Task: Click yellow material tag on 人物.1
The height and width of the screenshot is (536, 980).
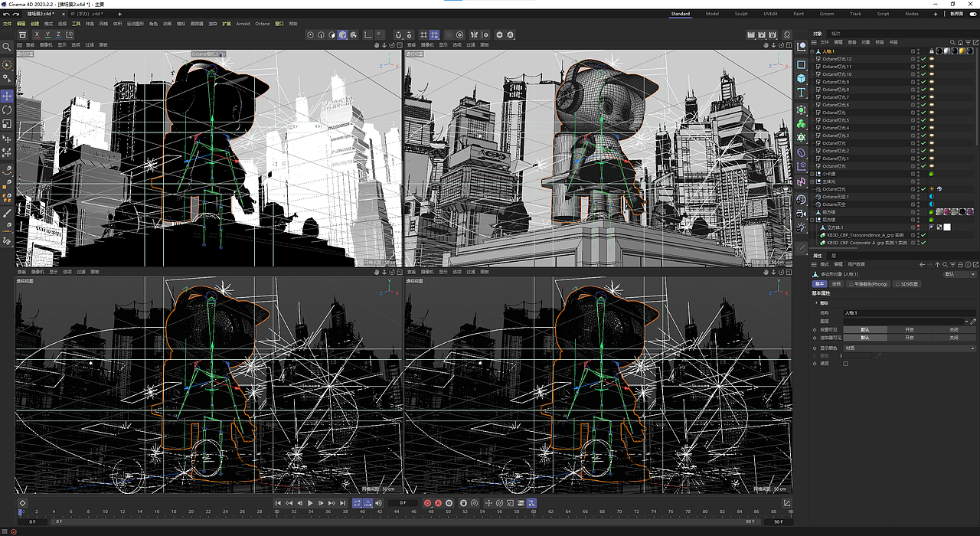Action: [x=962, y=51]
